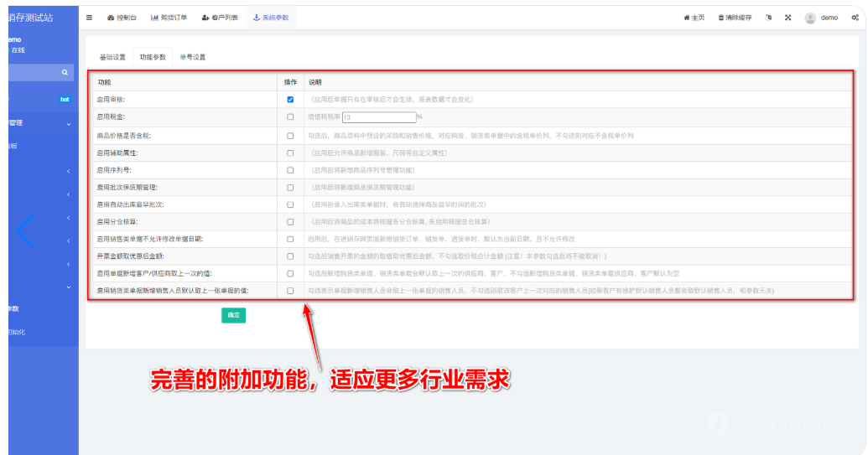Click the search magnifier icon in sidebar
The height and width of the screenshot is (455, 868).
click(x=65, y=74)
